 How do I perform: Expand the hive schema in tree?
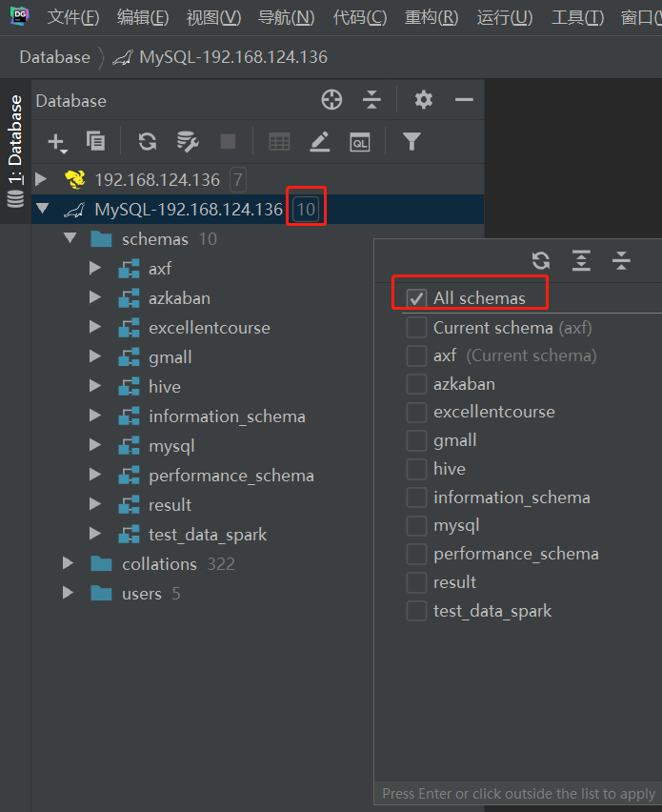click(94, 386)
